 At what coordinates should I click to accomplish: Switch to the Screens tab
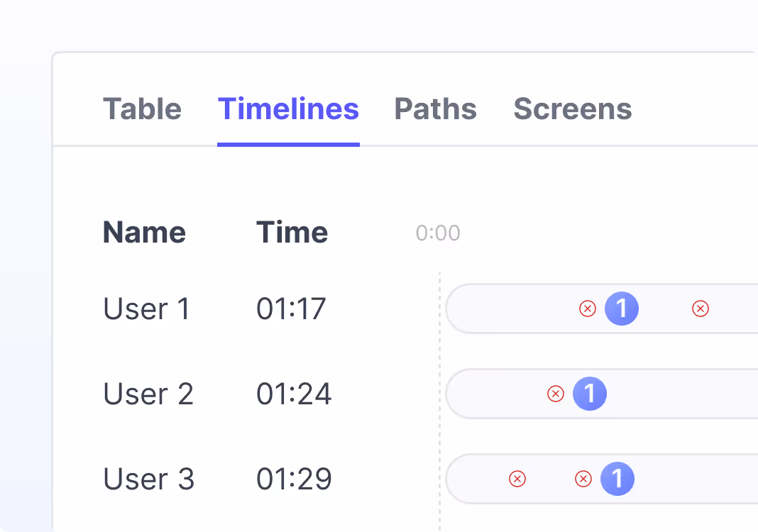click(572, 109)
